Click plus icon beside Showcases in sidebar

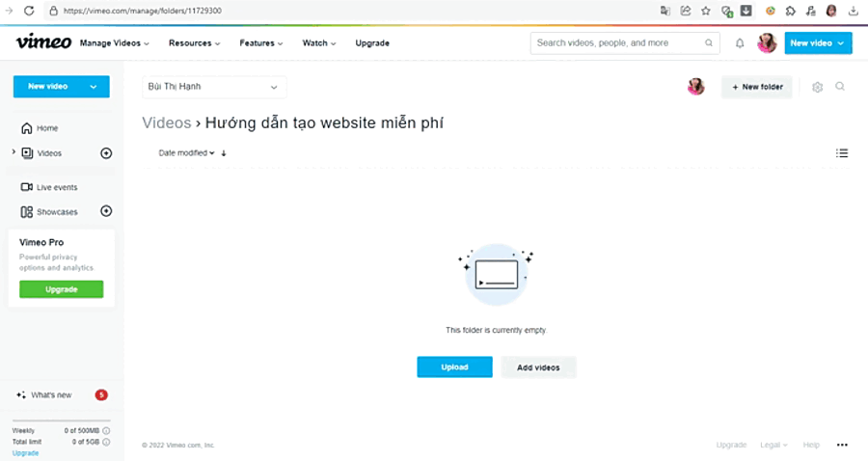click(x=106, y=211)
